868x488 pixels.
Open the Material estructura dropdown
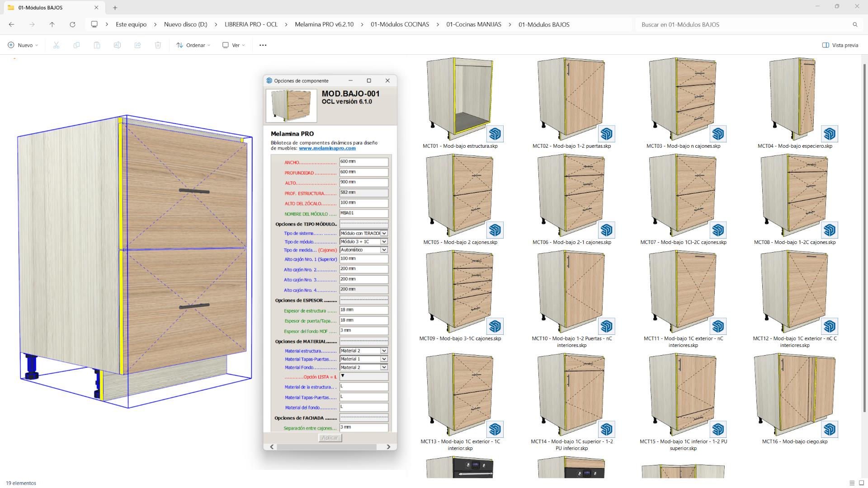pyautogui.click(x=384, y=351)
